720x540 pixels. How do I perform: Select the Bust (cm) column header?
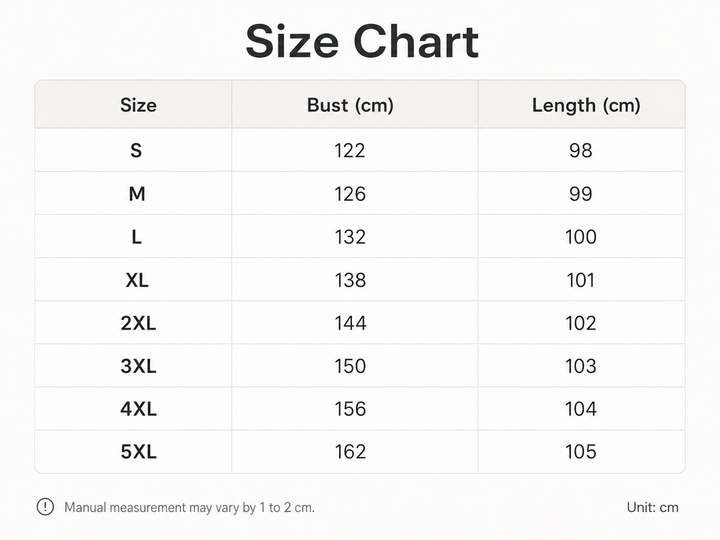coord(350,106)
